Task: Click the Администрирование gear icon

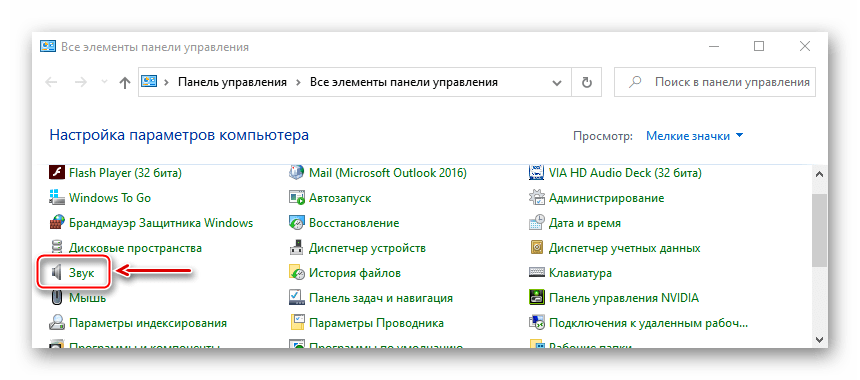Action: [536, 198]
